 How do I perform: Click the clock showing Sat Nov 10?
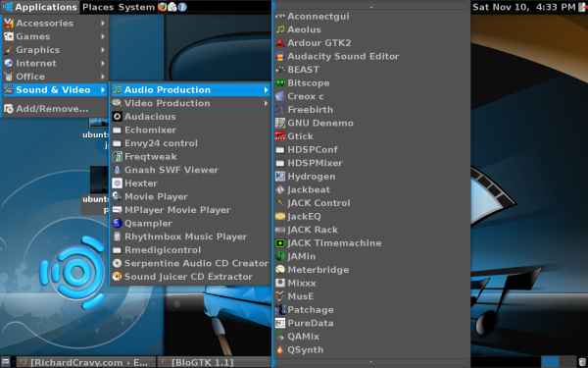523,7
